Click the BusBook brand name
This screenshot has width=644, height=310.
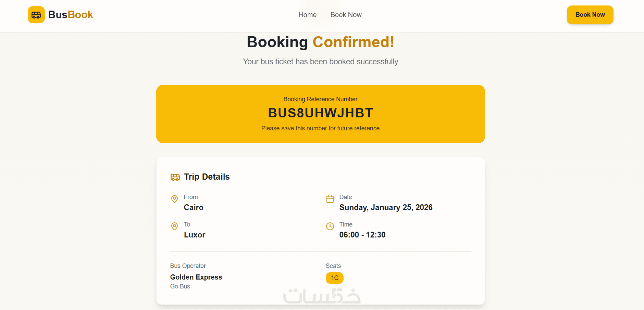71,15
